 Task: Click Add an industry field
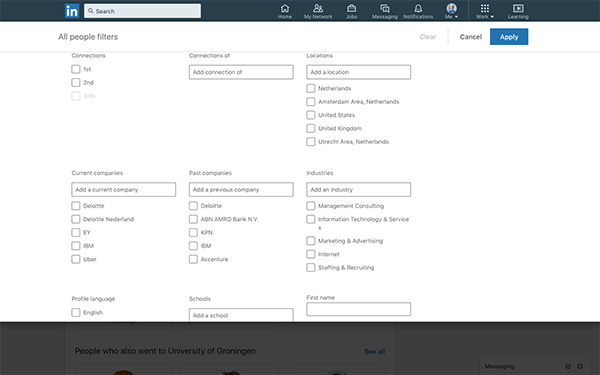(x=359, y=189)
